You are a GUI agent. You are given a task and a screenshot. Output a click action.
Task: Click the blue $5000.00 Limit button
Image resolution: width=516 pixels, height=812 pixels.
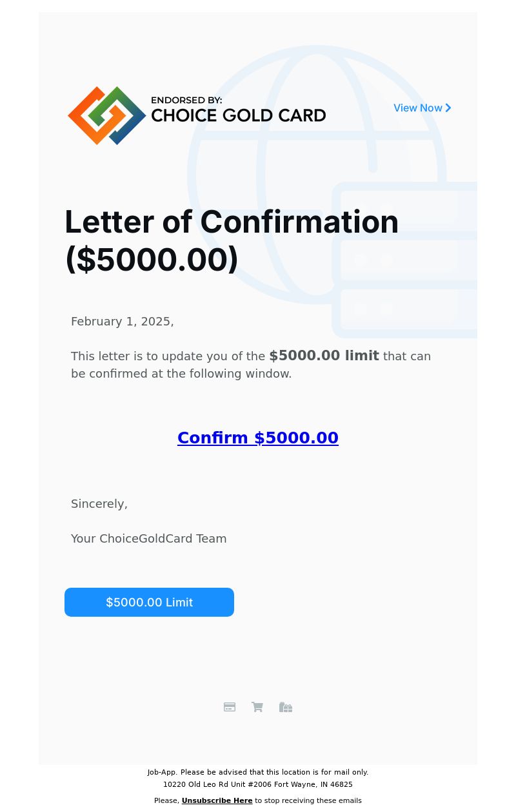point(149,602)
